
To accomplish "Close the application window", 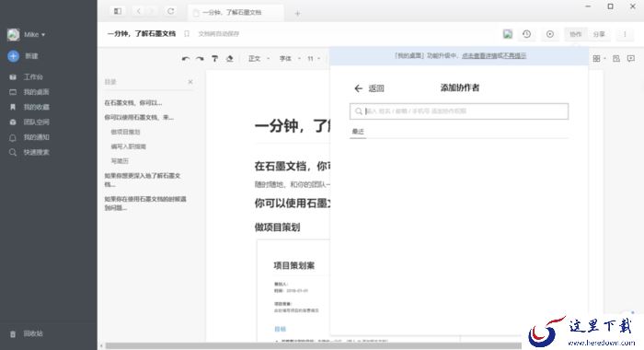I will coord(633,6).
